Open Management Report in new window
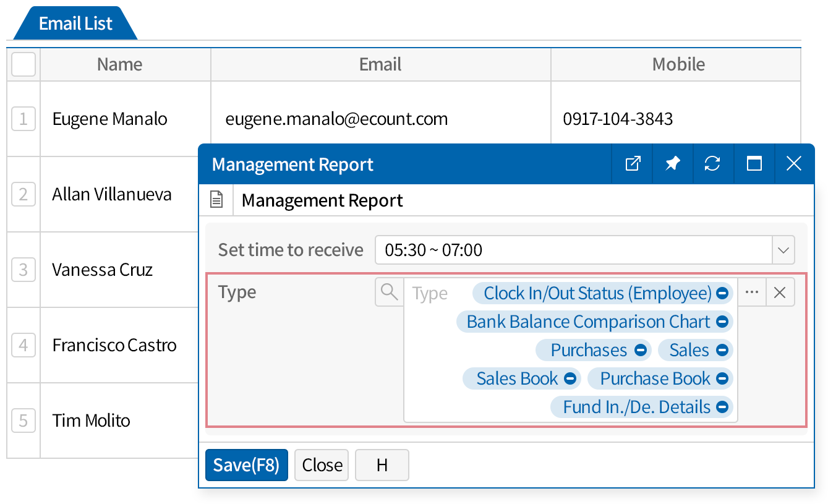Image resolution: width=828 pixels, height=504 pixels. [x=633, y=164]
